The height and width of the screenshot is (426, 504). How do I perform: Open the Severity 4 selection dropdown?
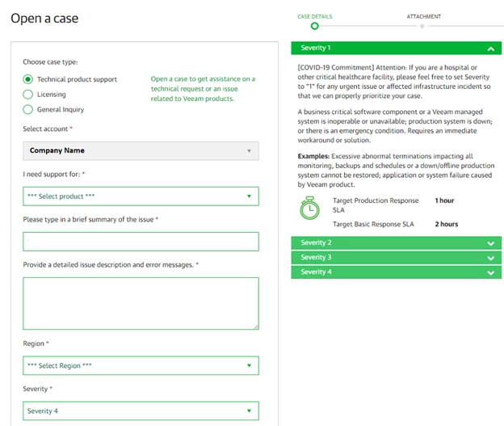[x=141, y=411]
